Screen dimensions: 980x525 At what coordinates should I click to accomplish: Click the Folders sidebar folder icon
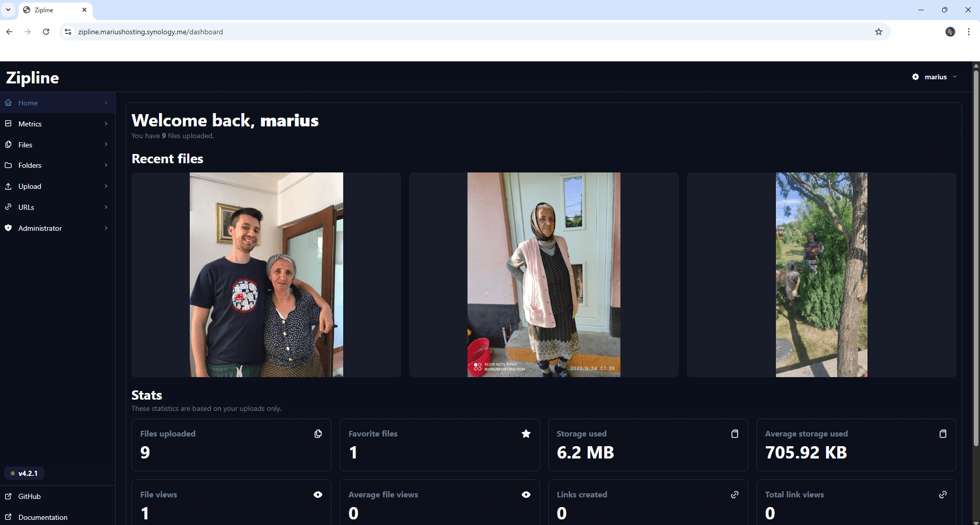tap(8, 165)
